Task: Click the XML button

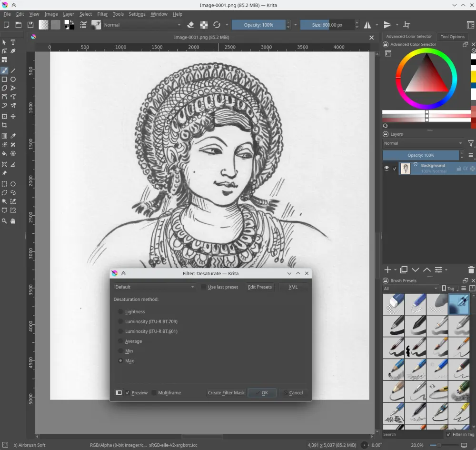Action: tap(293, 287)
